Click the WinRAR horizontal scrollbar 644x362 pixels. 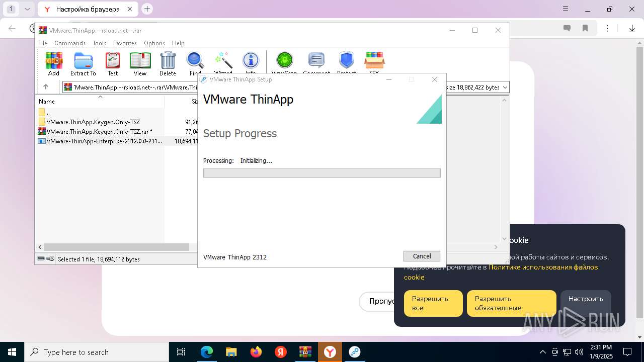(x=116, y=247)
